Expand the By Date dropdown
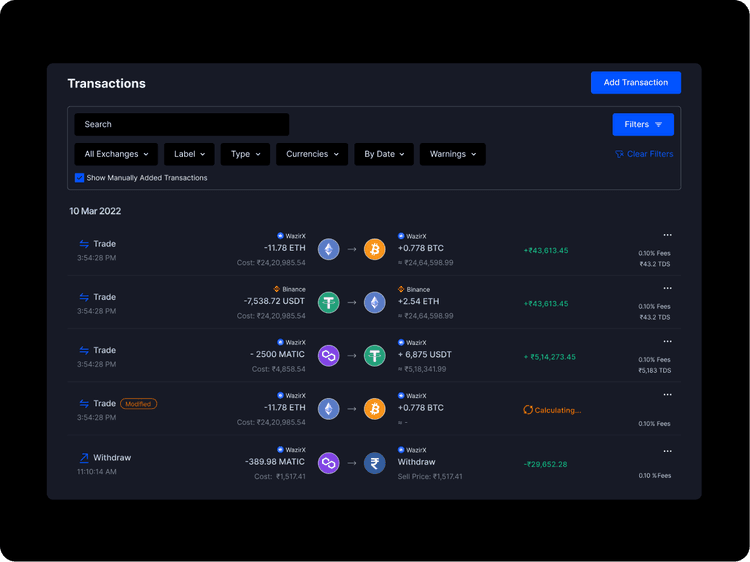The height and width of the screenshot is (562, 750). click(384, 154)
